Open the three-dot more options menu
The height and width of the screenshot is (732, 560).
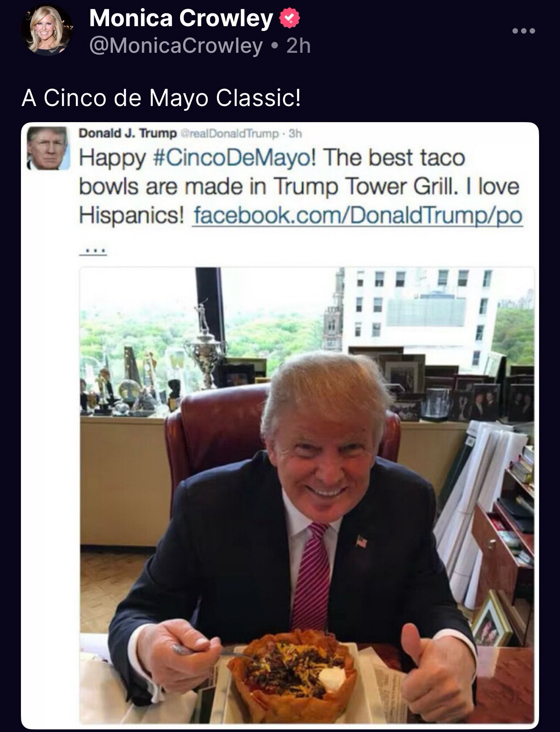point(524,31)
